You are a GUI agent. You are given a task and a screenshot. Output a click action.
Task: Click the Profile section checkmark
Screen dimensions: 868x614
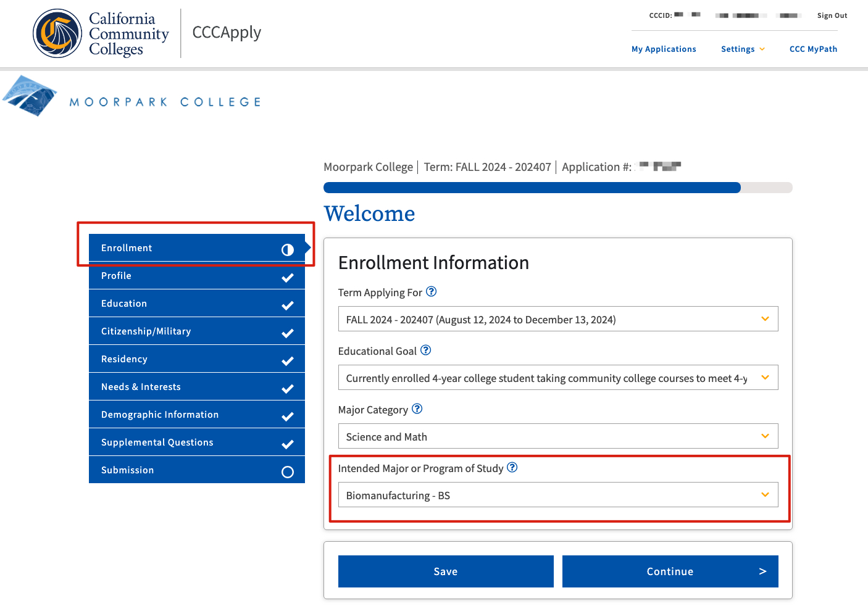[x=288, y=278]
